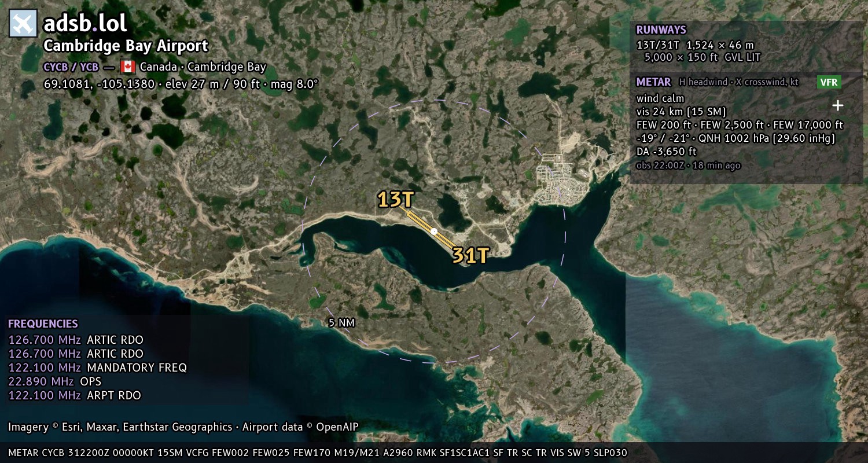Click the airport reference point dot on runway

434,231
